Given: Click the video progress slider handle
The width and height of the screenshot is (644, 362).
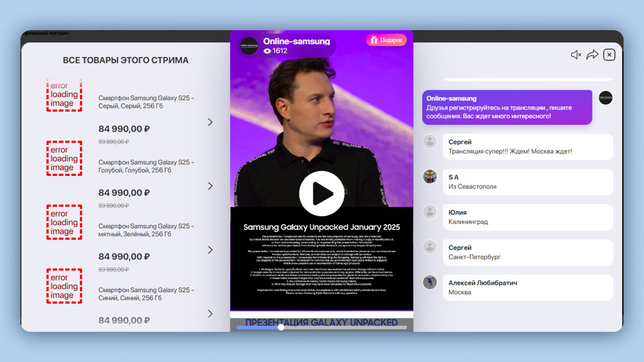Looking at the screenshot, I should pyautogui.click(x=281, y=327).
